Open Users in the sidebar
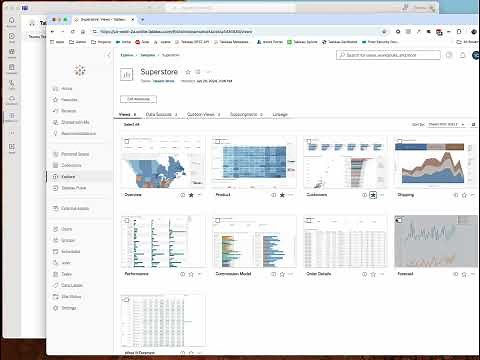Screen dimensions: 480x360 (x=66, y=229)
